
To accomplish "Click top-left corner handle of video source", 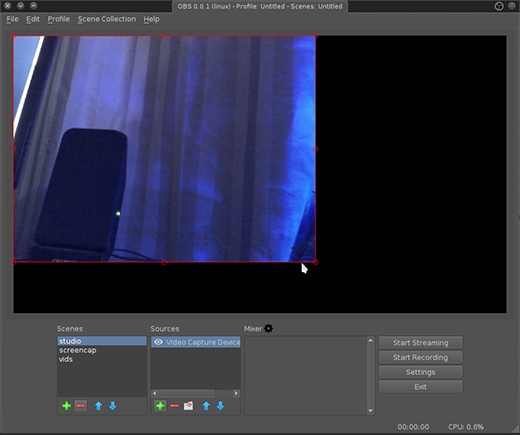I will pos(14,36).
